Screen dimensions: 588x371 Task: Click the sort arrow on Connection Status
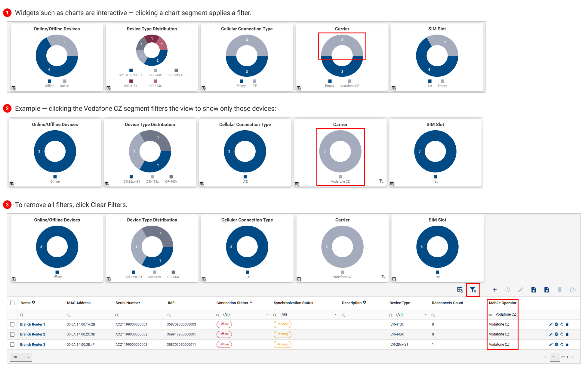(251, 302)
